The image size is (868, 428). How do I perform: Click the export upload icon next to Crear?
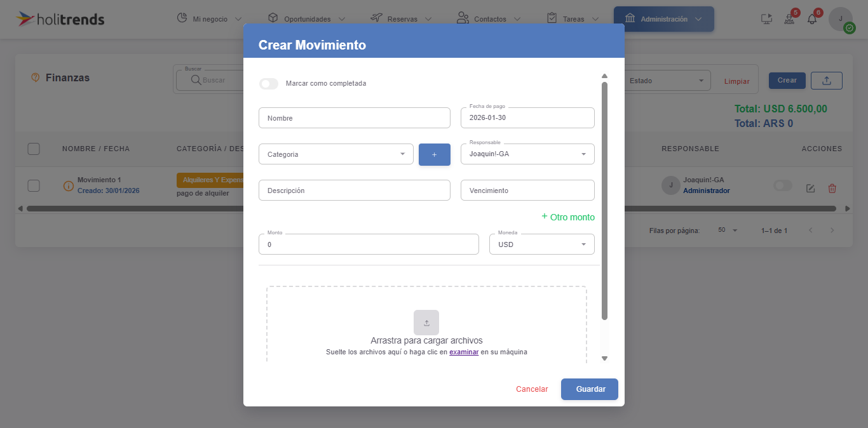[826, 81]
